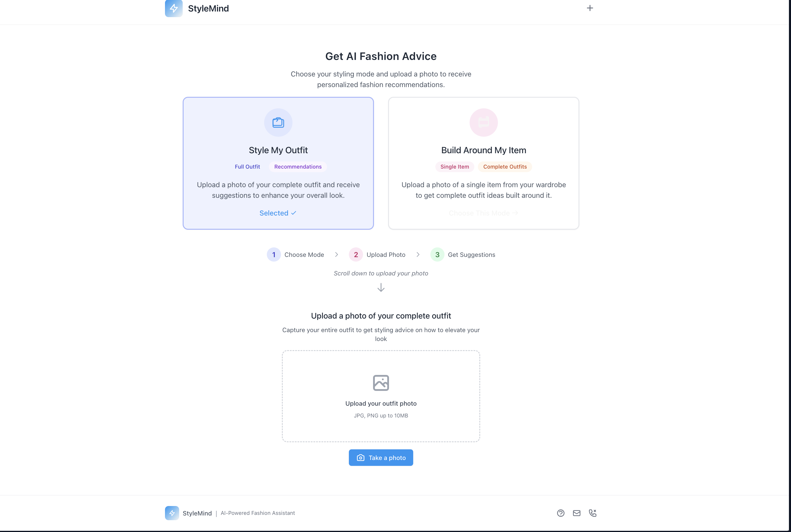Click the StyleMind lightning logo in header
The width and height of the screenshot is (791, 532).
(x=174, y=8)
